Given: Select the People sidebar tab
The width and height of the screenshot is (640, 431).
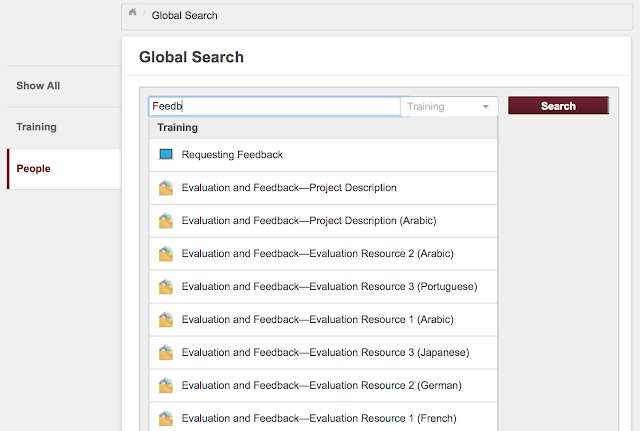Looking at the screenshot, I should pos(33,168).
